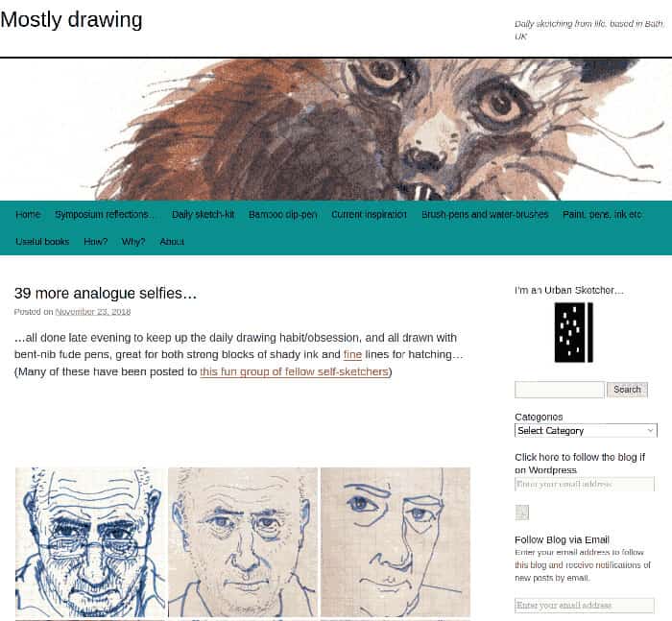Open the Select Category dropdown
The height and width of the screenshot is (621, 672).
point(586,430)
